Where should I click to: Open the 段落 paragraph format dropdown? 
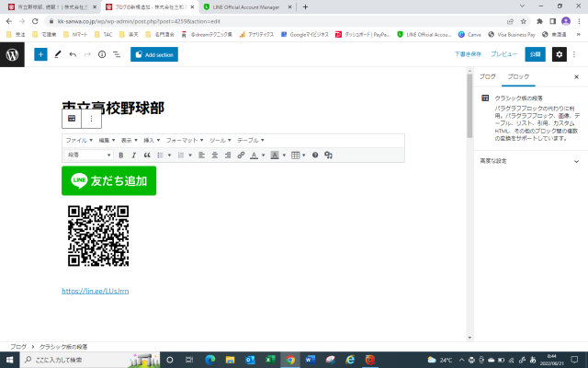point(89,155)
